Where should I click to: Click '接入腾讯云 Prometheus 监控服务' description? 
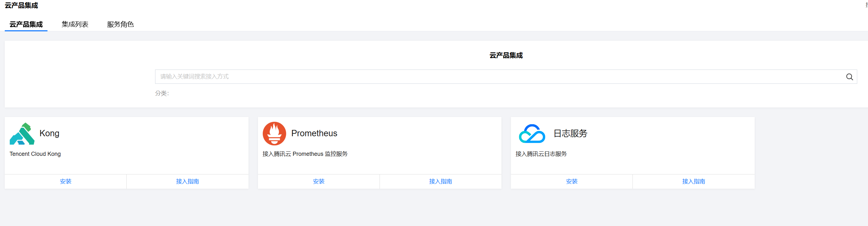pyautogui.click(x=305, y=154)
